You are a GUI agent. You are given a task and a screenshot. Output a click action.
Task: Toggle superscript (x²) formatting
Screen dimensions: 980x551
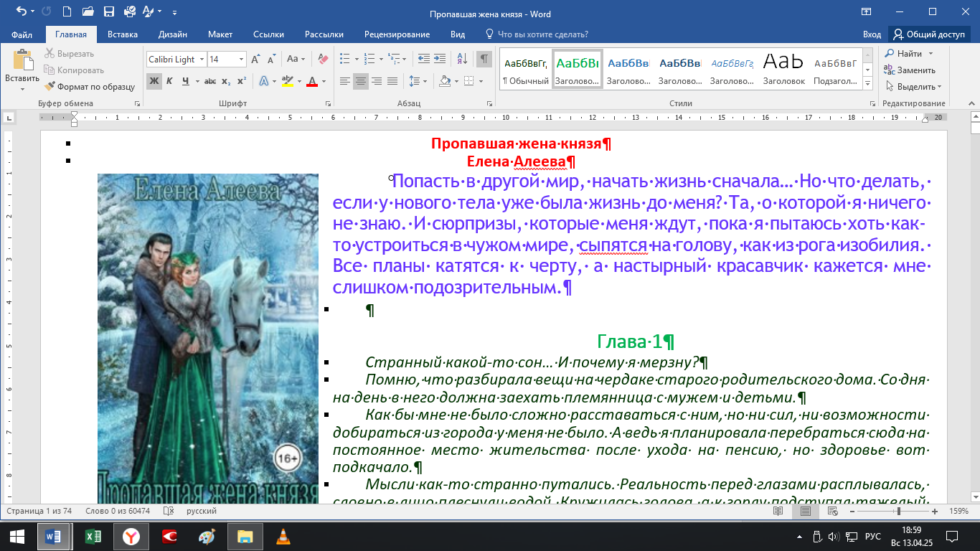(242, 81)
